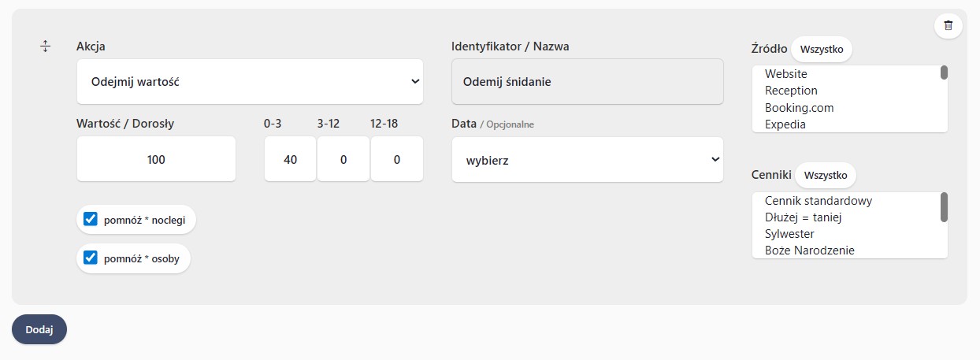980x360 pixels.
Task: Select Sylwester in Cenniki list
Action: pos(789,234)
